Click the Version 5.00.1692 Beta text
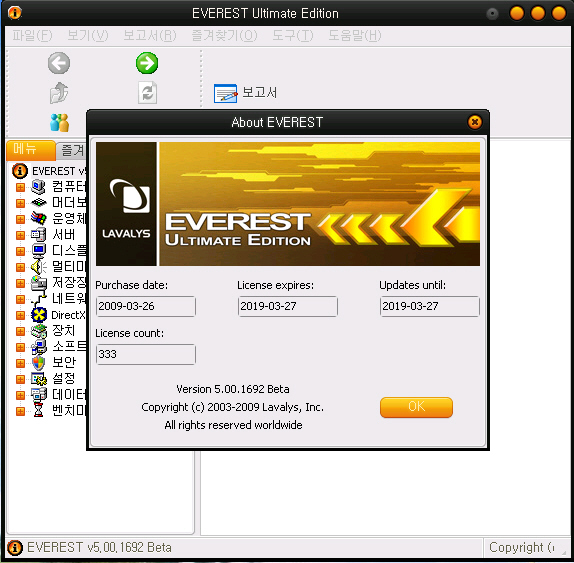This screenshot has height=563, width=574. tap(233, 389)
